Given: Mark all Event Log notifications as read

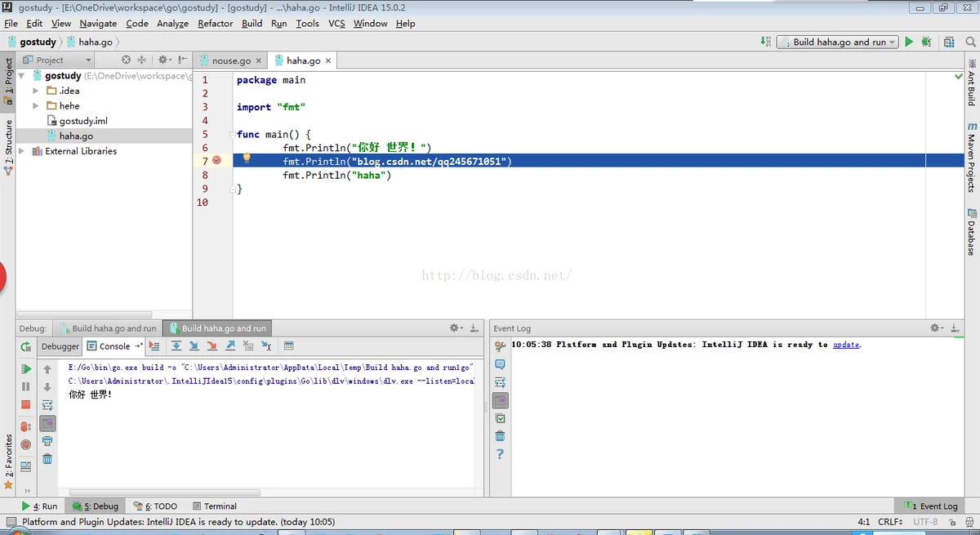Looking at the screenshot, I should [x=500, y=418].
